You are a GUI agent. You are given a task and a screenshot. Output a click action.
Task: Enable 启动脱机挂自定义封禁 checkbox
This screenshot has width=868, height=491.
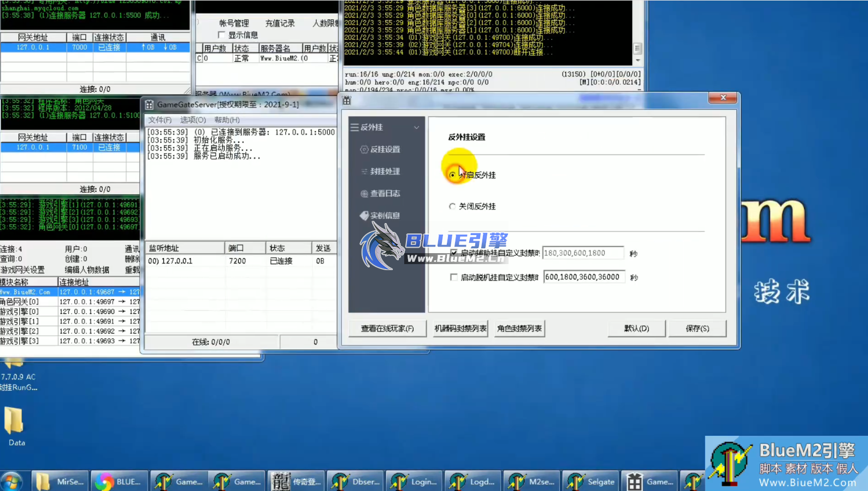tap(453, 277)
